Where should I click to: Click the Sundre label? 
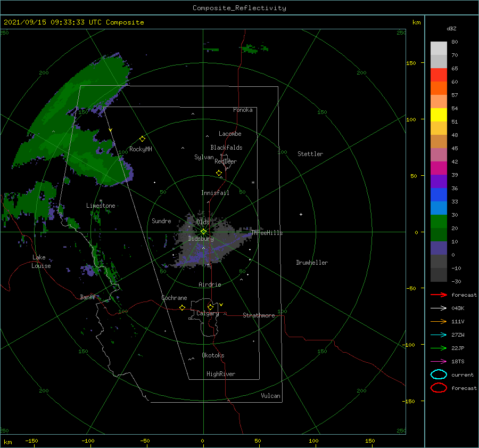click(x=161, y=221)
